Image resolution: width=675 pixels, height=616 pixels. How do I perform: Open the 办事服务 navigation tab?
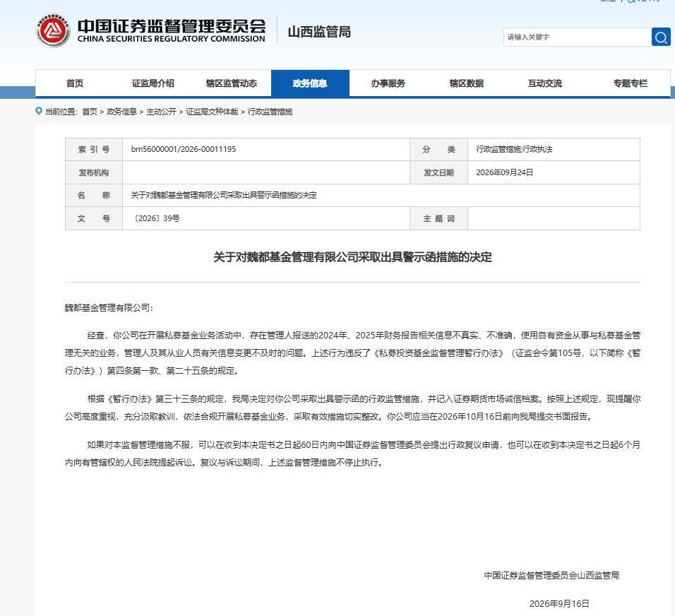[388, 83]
